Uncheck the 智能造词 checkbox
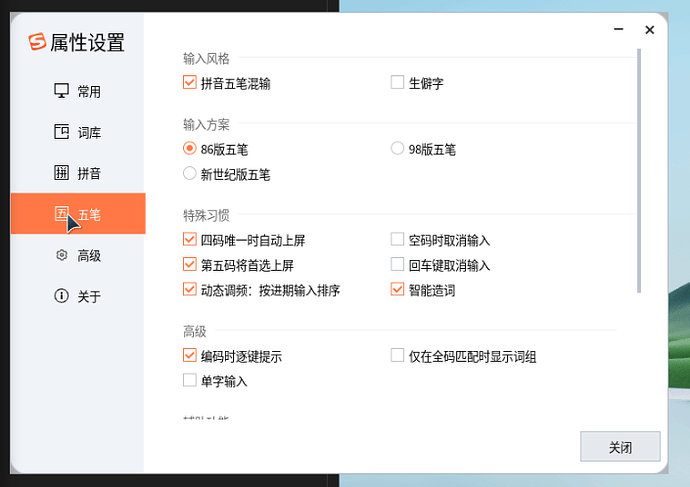690x487 pixels. 397,289
